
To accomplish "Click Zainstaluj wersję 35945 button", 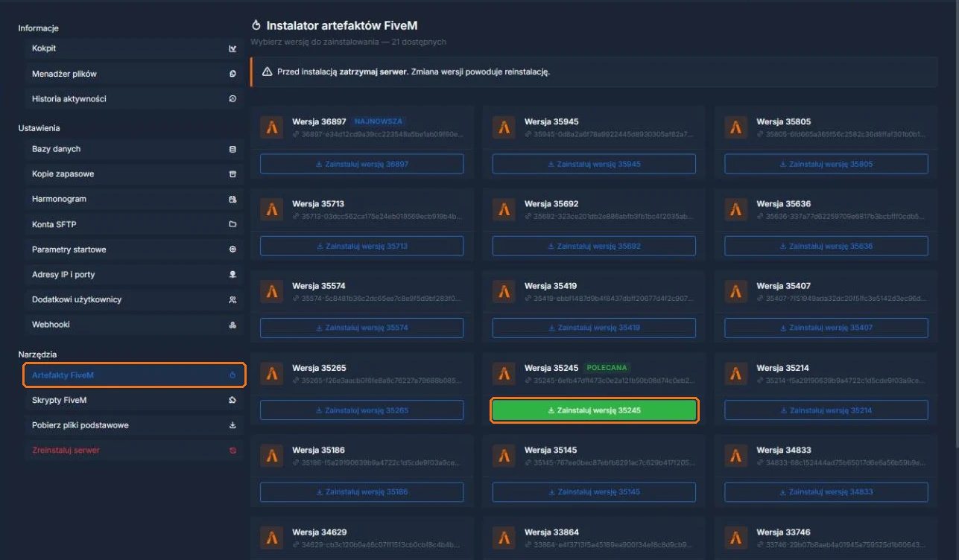I will click(x=594, y=164).
